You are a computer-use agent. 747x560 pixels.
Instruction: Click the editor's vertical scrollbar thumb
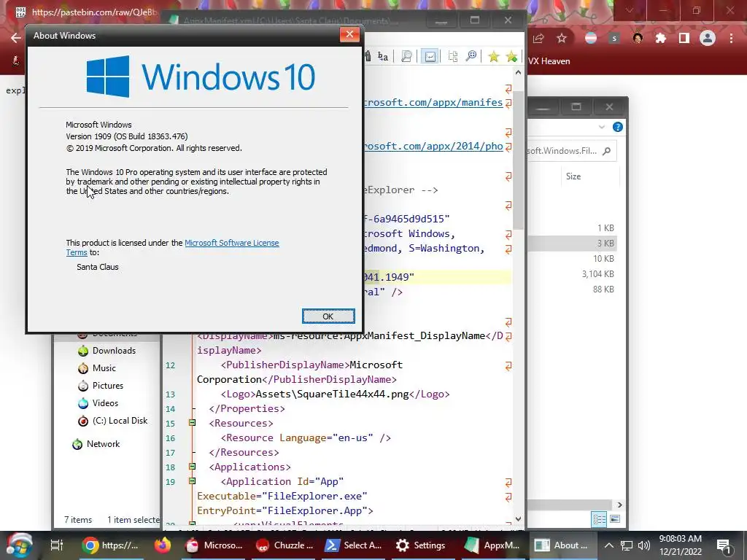pos(519,160)
